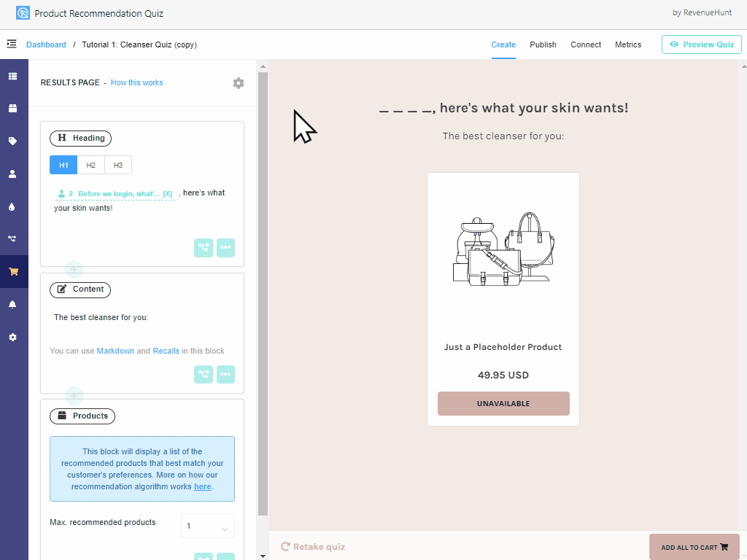Screen dimensions: 747x560
Task: Click 'Tutorial 1: Cleanser Quiz (copy)' breadcrumb
Action: (x=139, y=44)
